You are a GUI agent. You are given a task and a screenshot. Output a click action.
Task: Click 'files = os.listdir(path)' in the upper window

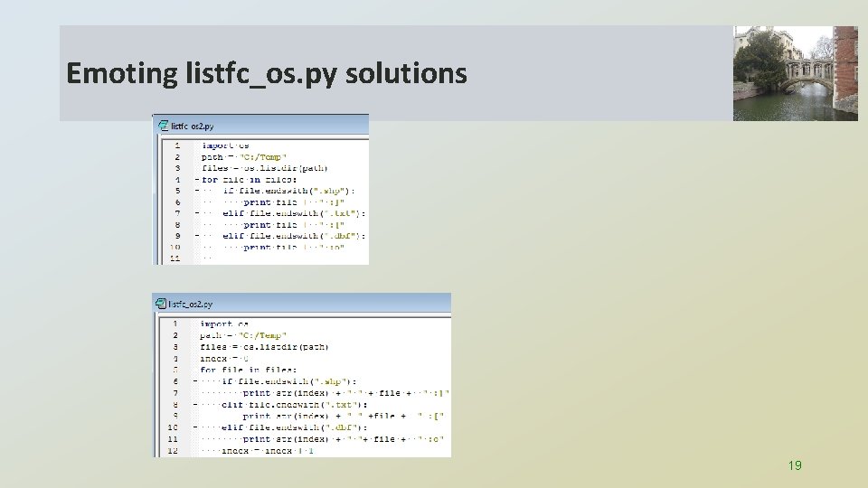pos(265,168)
